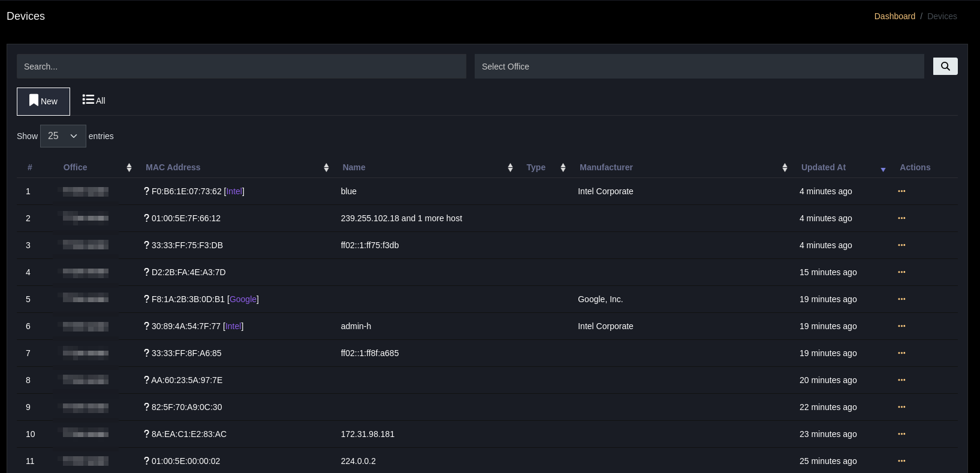This screenshot has width=980, height=473.
Task: Click question mark icon beside F0:B6:1E:07:73:62
Action: (146, 191)
